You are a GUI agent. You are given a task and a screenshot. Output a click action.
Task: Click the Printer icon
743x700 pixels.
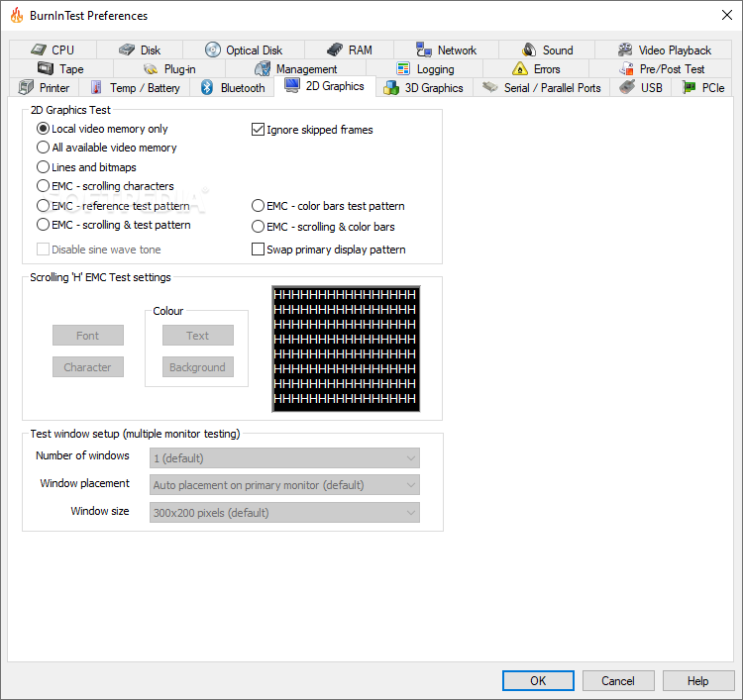[26, 87]
